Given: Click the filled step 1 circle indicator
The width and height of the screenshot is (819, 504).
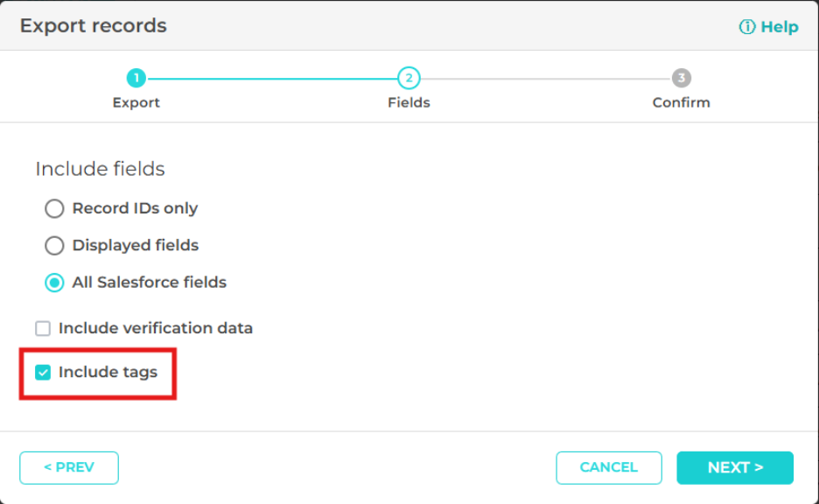Looking at the screenshot, I should [136, 77].
